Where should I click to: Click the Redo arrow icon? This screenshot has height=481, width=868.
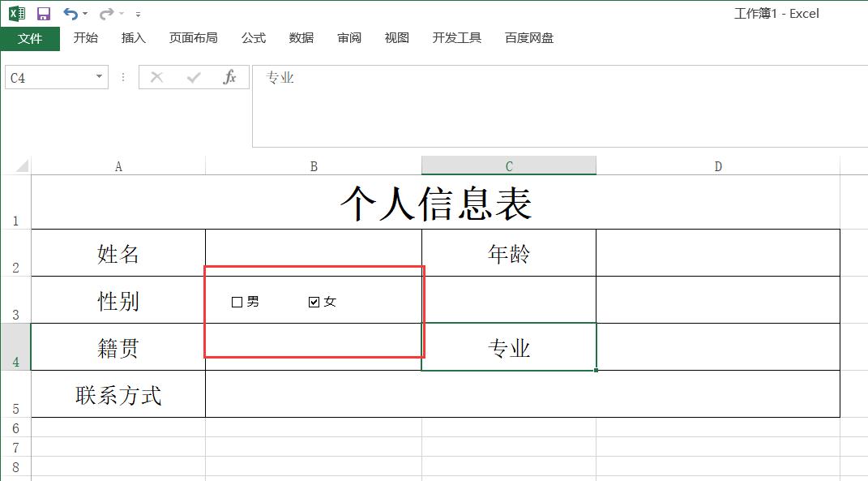[x=106, y=13]
